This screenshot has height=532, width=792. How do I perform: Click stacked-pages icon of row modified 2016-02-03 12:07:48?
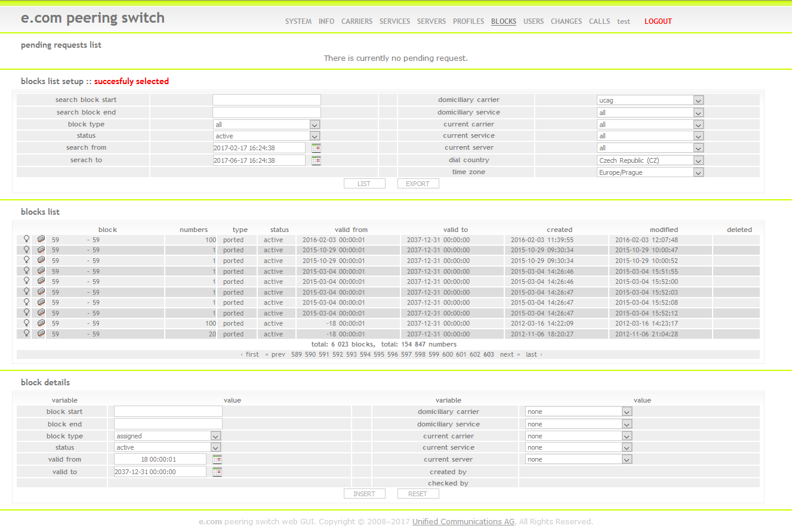click(x=41, y=239)
